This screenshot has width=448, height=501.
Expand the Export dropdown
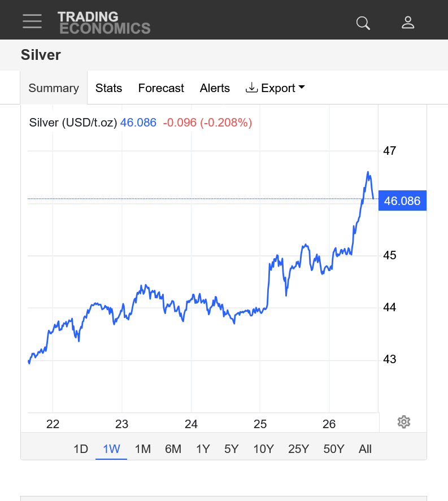275,88
